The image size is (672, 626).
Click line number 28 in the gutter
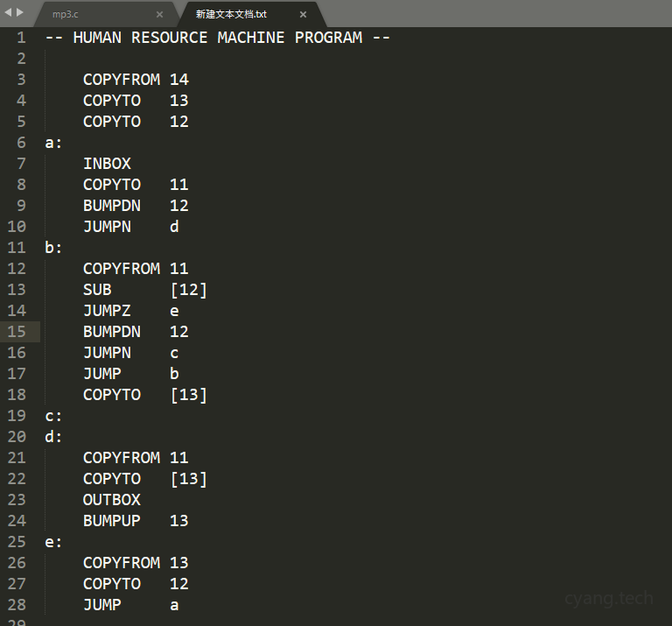[x=17, y=605]
